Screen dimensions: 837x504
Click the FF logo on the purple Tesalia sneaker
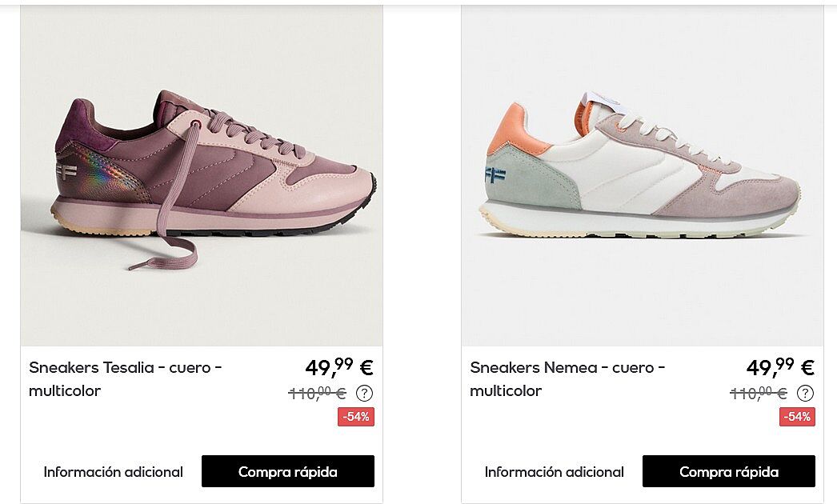[66, 171]
